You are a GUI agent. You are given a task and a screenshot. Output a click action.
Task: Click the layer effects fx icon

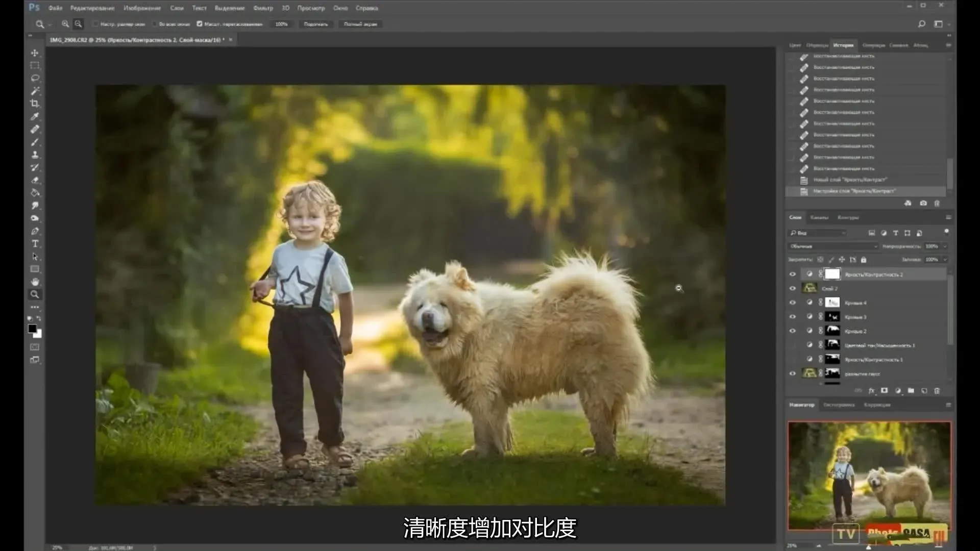coord(871,391)
